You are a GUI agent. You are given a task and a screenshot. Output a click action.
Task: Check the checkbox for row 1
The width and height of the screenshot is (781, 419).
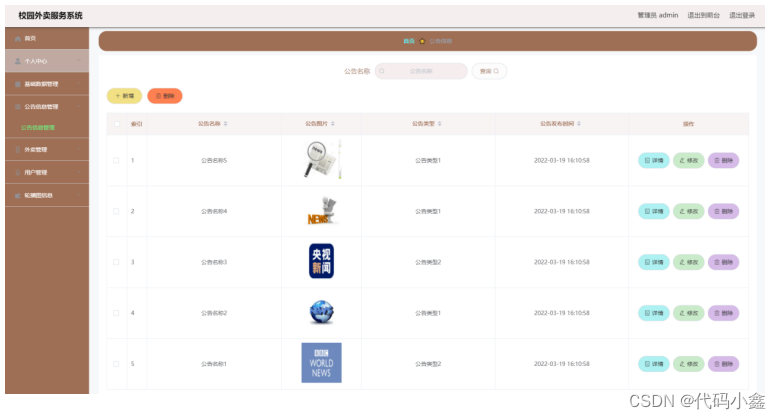click(116, 160)
